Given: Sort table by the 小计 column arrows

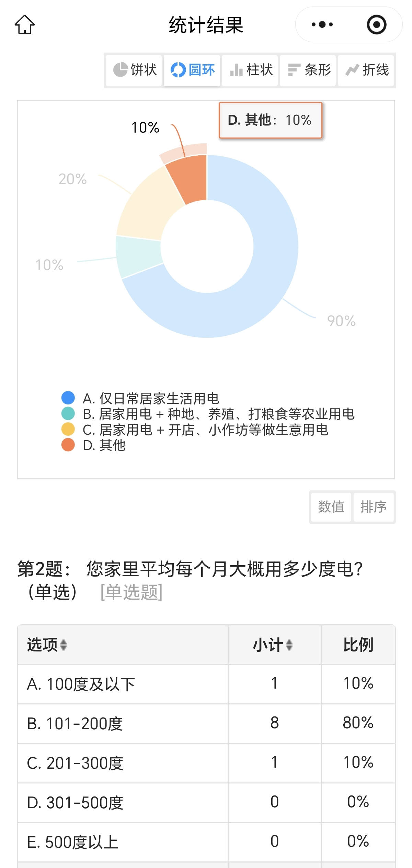Looking at the screenshot, I should (x=289, y=645).
